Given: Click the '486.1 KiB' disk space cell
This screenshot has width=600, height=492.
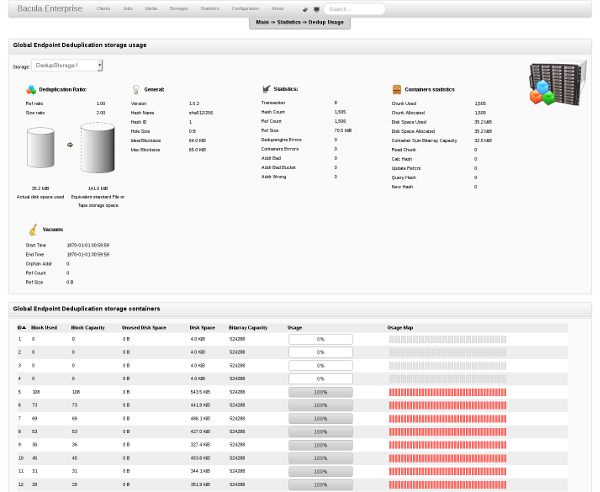Looking at the screenshot, I should click(200, 419).
